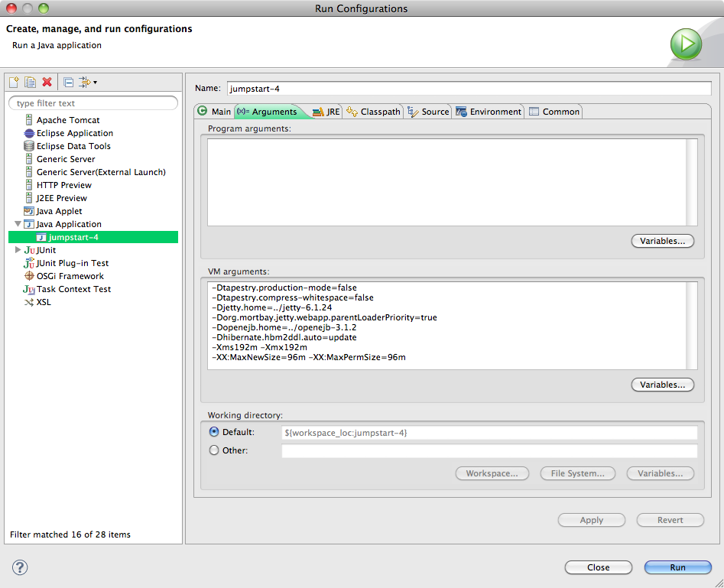Collapse the Java Application tree node
The height and width of the screenshot is (588, 724).
click(18, 224)
